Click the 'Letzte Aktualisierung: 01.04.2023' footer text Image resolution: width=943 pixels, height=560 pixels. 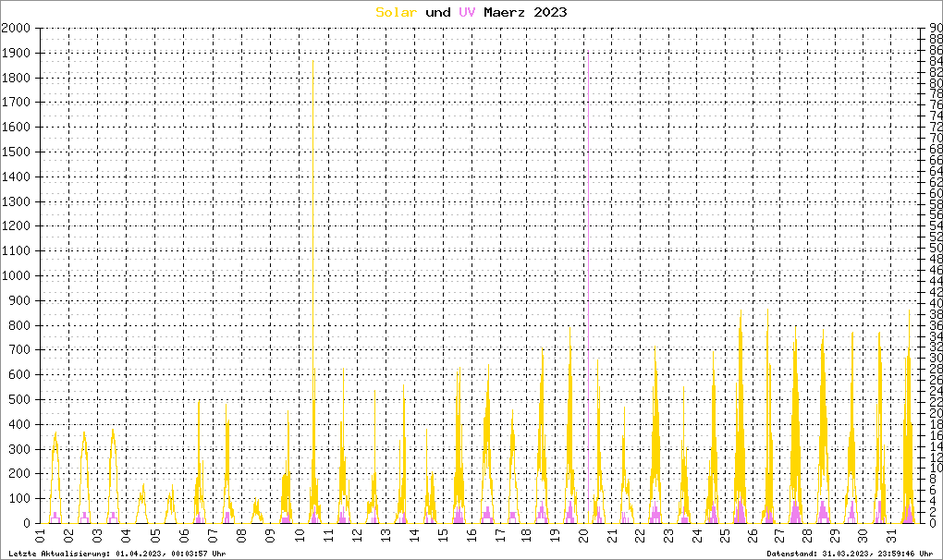click(86, 554)
